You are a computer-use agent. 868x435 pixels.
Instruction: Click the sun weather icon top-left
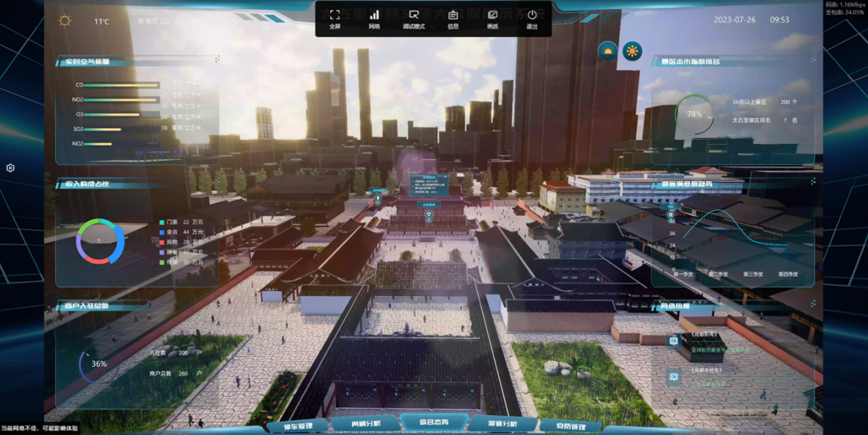pyautogui.click(x=65, y=21)
